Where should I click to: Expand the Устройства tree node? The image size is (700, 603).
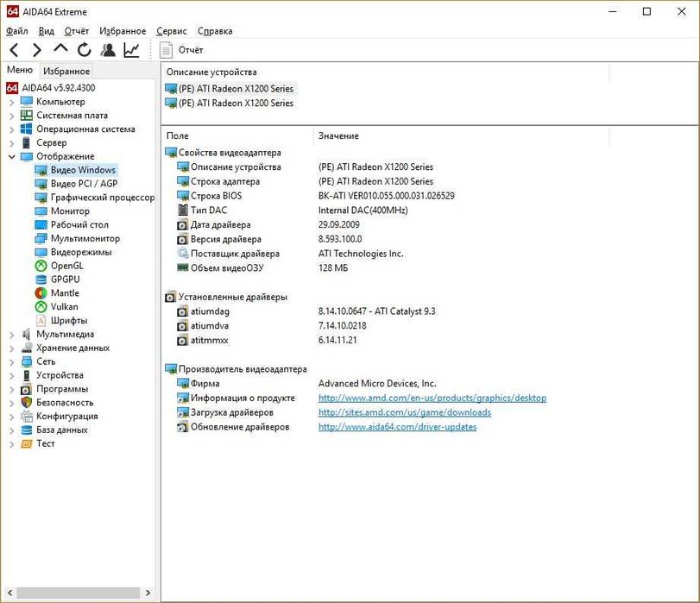[11, 376]
